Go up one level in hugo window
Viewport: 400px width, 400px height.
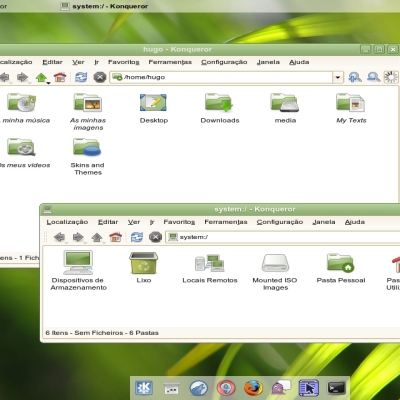41,77
